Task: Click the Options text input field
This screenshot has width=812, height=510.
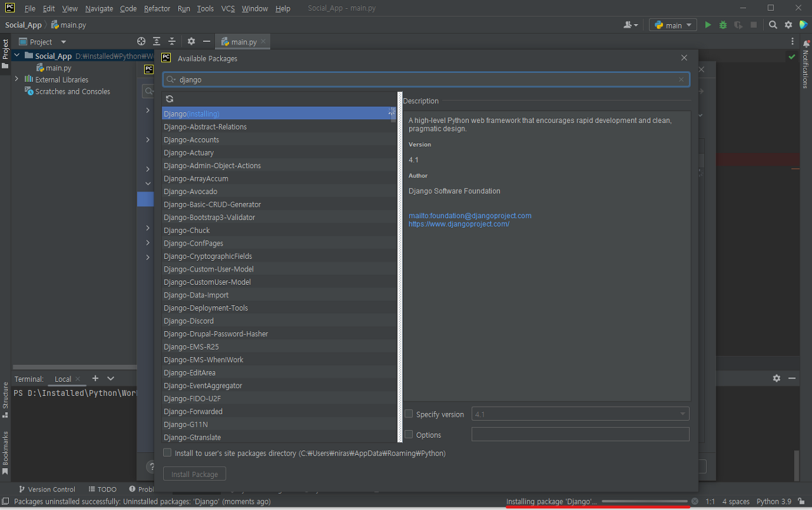Action: click(x=580, y=434)
